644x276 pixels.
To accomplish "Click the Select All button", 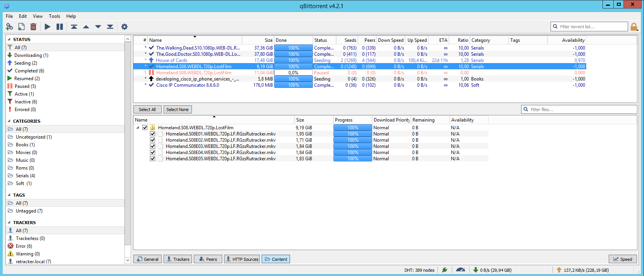I will click(x=147, y=110).
